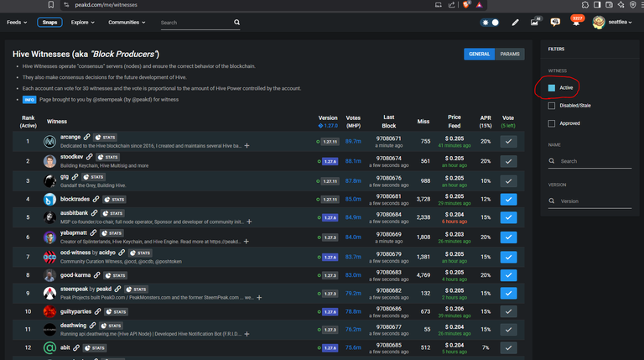
Task: Open the yabapmatt witness name
Action: coord(74,232)
